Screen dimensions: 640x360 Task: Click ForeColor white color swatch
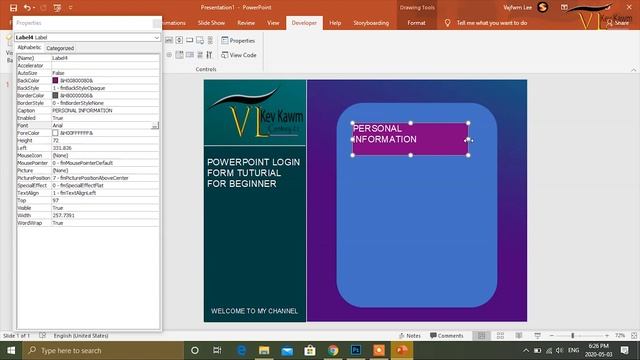click(x=55, y=133)
